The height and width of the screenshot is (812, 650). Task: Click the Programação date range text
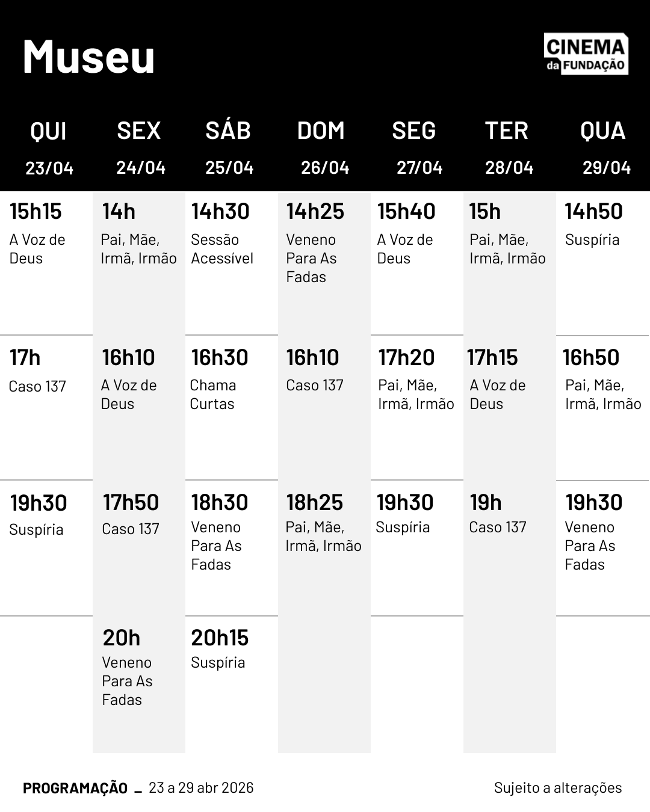pyautogui.click(x=201, y=788)
